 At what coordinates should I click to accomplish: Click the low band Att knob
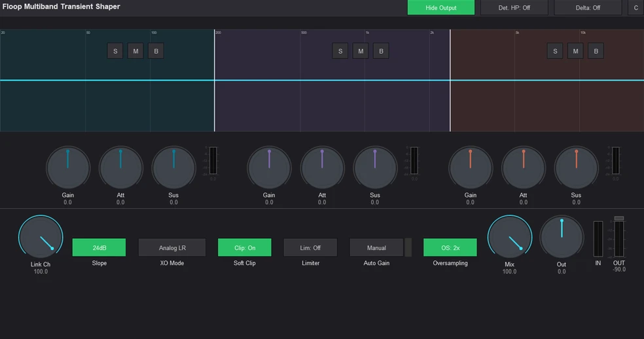point(120,168)
